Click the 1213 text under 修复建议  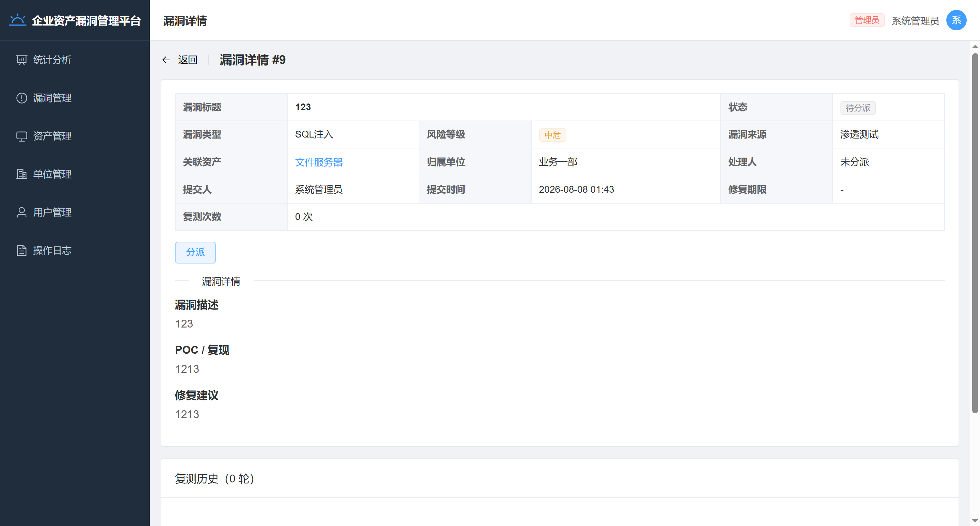(187, 414)
